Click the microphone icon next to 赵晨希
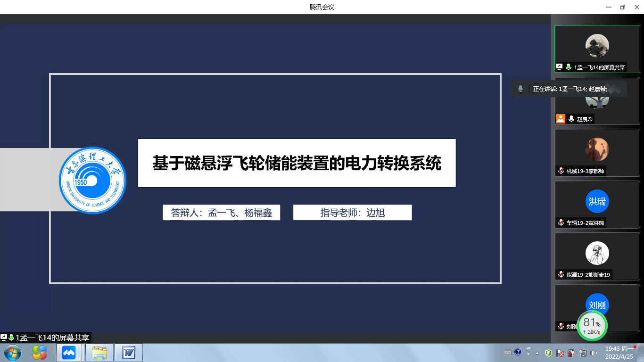Viewport: 644px width, 362px height. tap(571, 119)
